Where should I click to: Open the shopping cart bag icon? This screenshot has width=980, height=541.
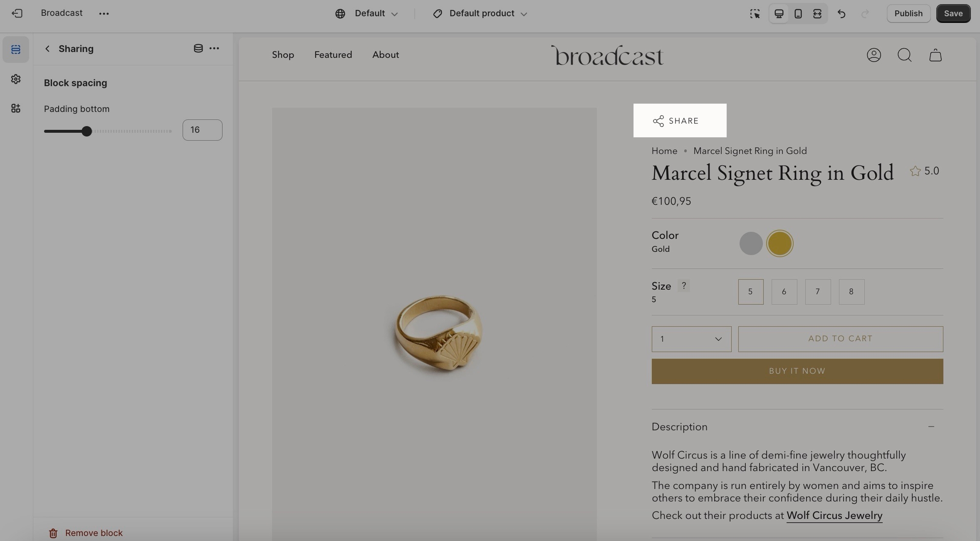[935, 55]
